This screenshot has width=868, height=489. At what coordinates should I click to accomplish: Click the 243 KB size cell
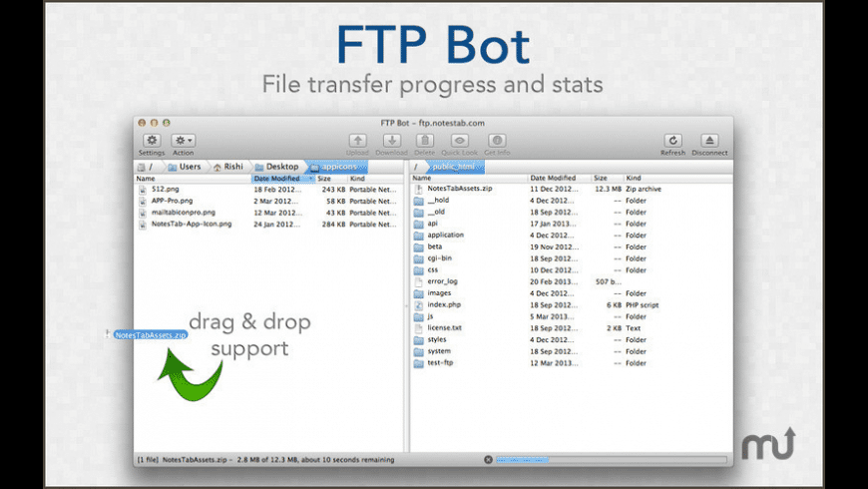tap(333, 190)
